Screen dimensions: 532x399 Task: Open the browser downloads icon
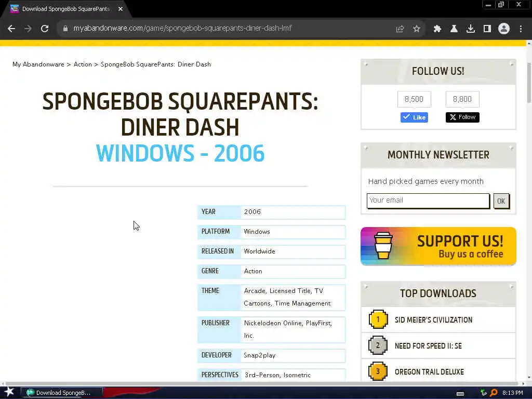471,29
